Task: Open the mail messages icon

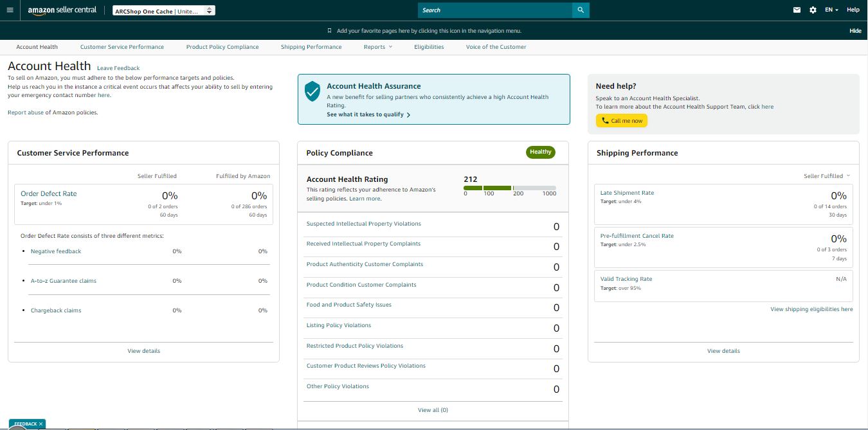Action: click(797, 10)
